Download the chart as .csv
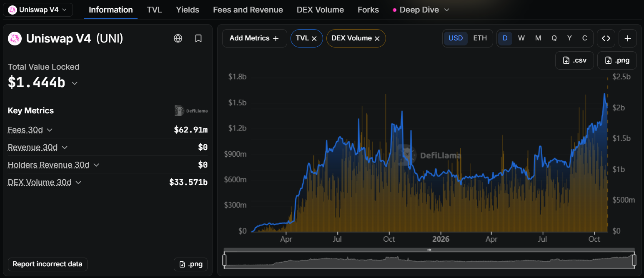This screenshot has height=278, width=644. (x=574, y=60)
